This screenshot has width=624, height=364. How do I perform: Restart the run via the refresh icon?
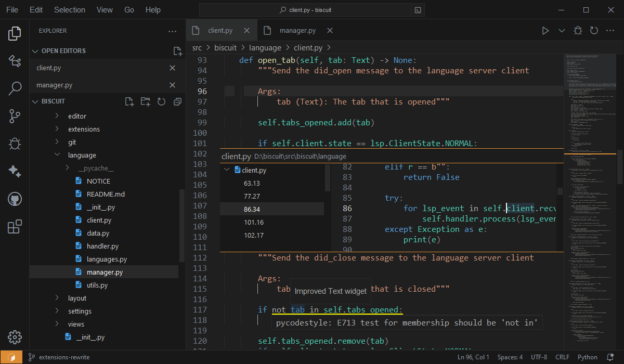pyautogui.click(x=594, y=30)
